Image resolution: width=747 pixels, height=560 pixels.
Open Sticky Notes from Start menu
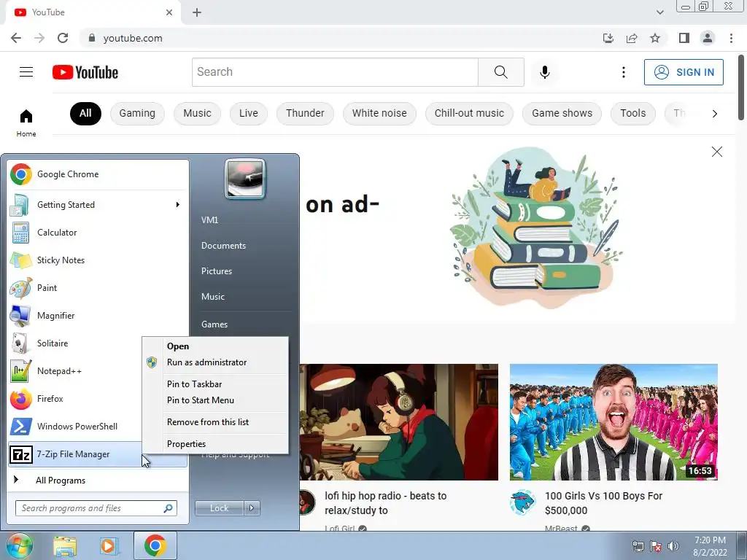coord(98,260)
